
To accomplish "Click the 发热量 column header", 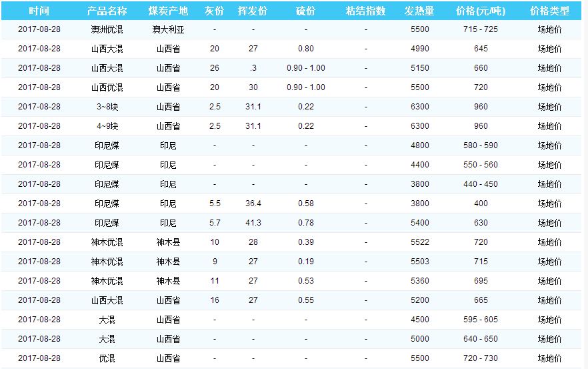I will coord(420,11).
